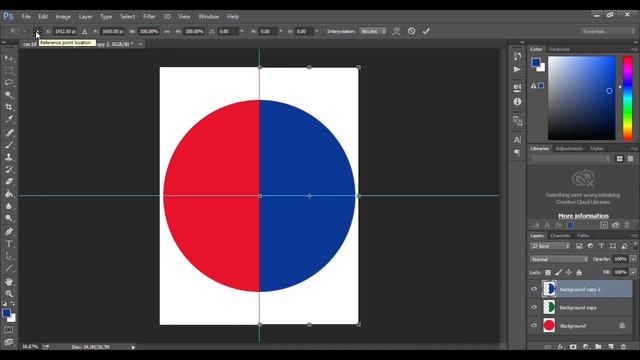Click the delete layer trash icon
This screenshot has height=360, width=640.
(x=623, y=347)
